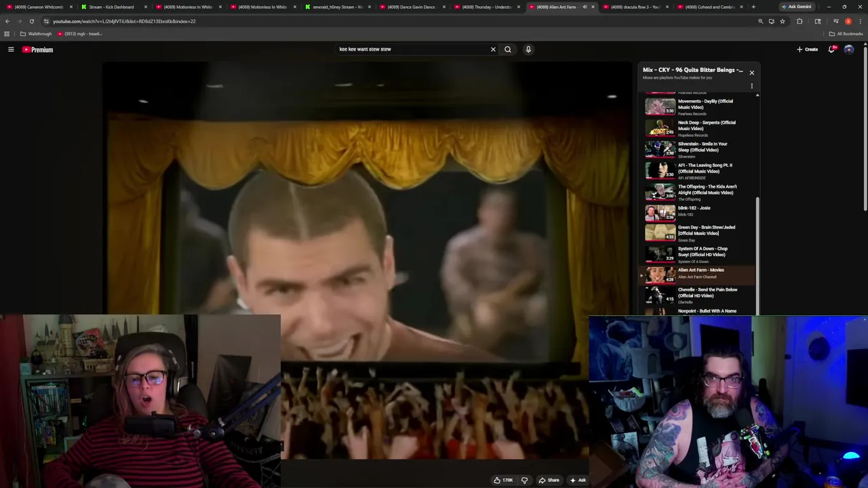
Task: Select AFI - The Leaving Song Pt. II
Action: tap(698, 171)
